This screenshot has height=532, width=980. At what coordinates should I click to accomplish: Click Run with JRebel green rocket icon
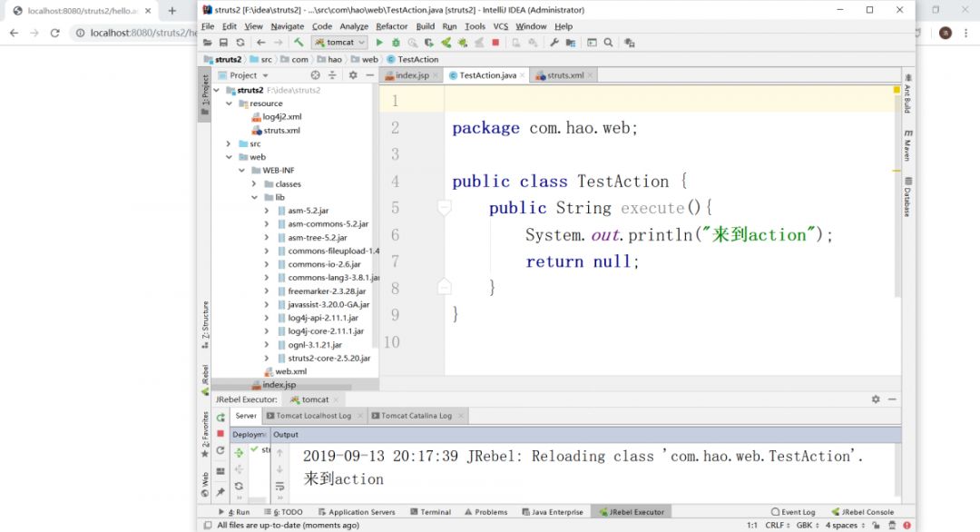[x=446, y=43]
